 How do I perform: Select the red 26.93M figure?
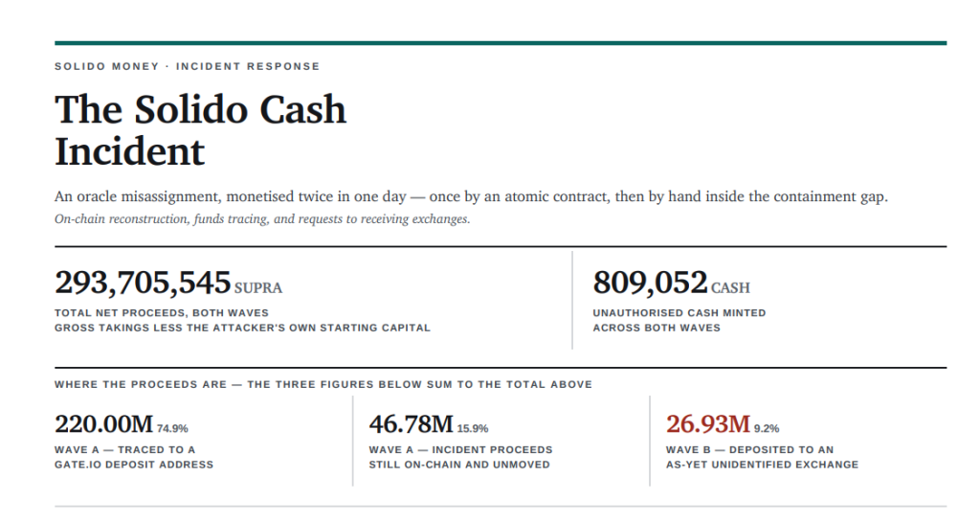point(707,424)
